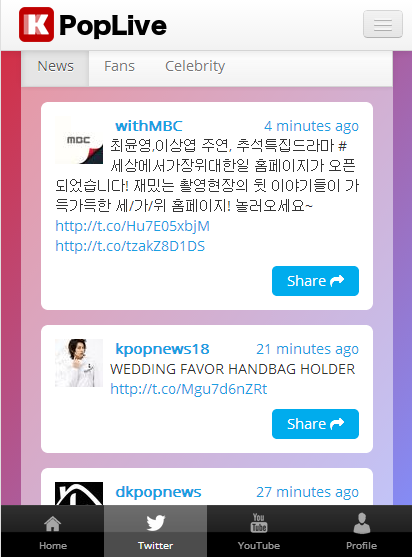The height and width of the screenshot is (557, 412).
Task: Go to Home in bottom bar
Action: 53,531
